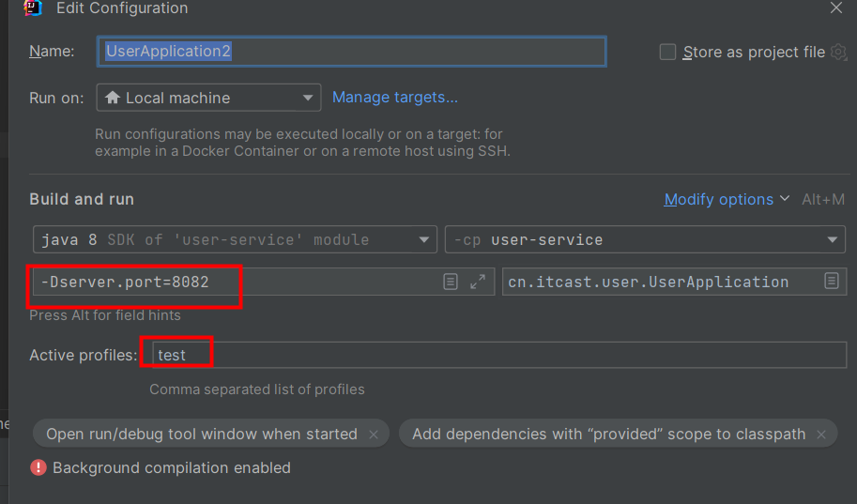This screenshot has width=857, height=504.
Task: Close the Edit Configuration dialog
Action: [835, 8]
